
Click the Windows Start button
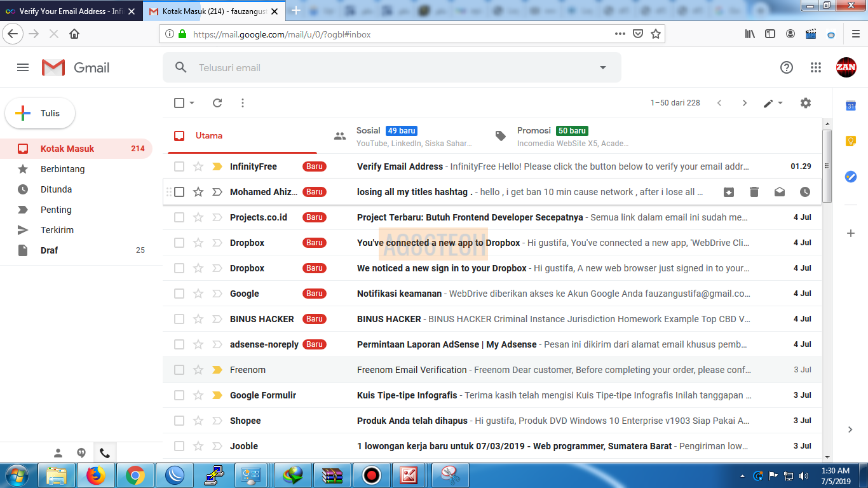pos(17,475)
